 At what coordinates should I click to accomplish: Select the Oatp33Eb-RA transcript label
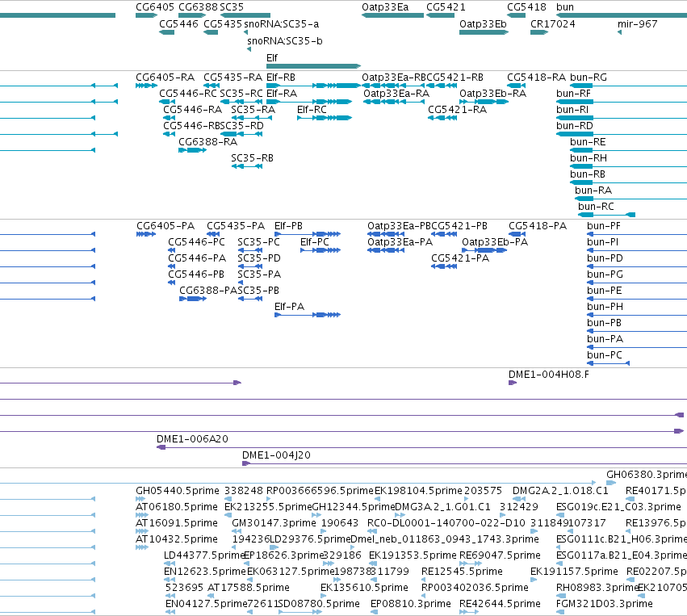(493, 94)
